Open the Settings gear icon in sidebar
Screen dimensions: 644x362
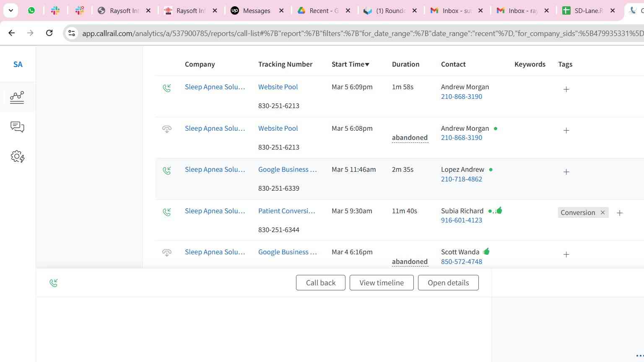(x=17, y=157)
